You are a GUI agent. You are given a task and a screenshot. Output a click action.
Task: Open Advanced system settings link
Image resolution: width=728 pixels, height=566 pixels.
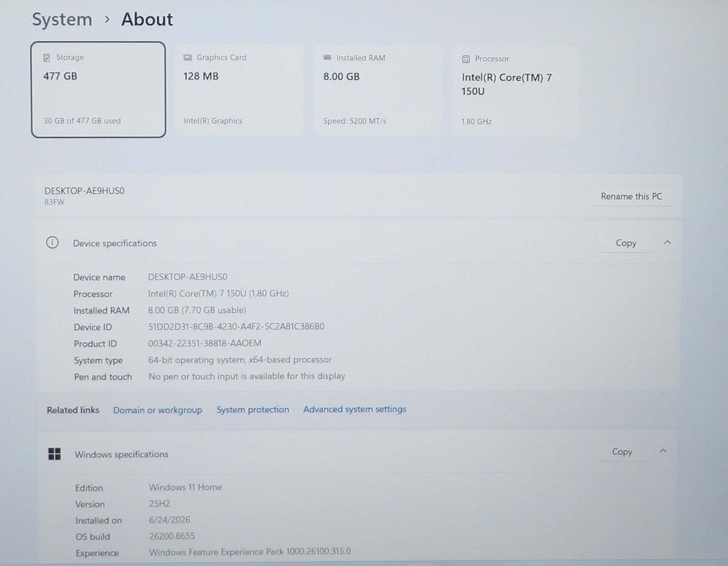pyautogui.click(x=355, y=409)
